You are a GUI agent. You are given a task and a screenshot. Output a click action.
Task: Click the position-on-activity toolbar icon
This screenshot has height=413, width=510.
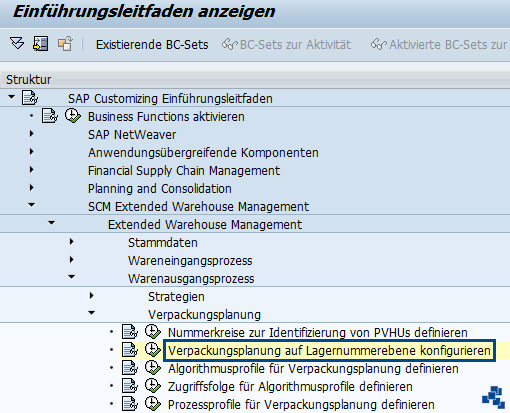pyautogui.click(x=41, y=44)
